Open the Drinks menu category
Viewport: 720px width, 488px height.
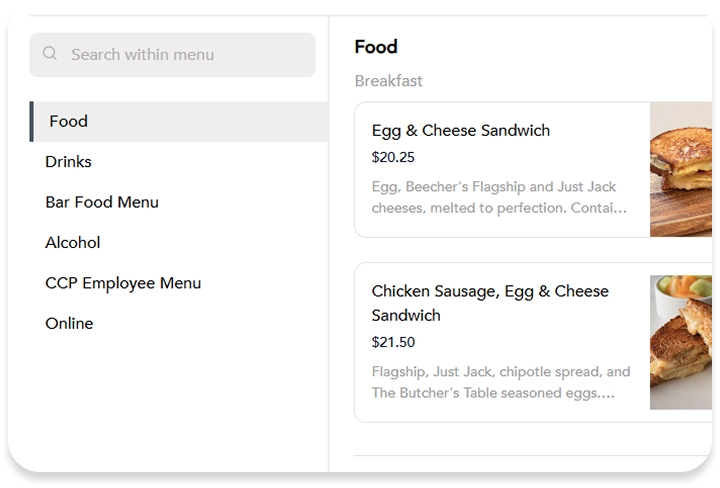click(x=68, y=161)
